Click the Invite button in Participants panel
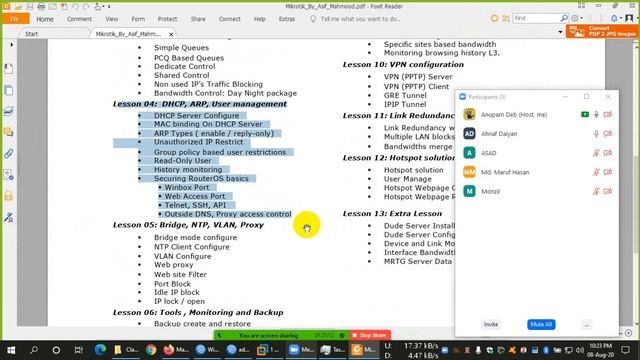640x360 pixels. pos(491,324)
